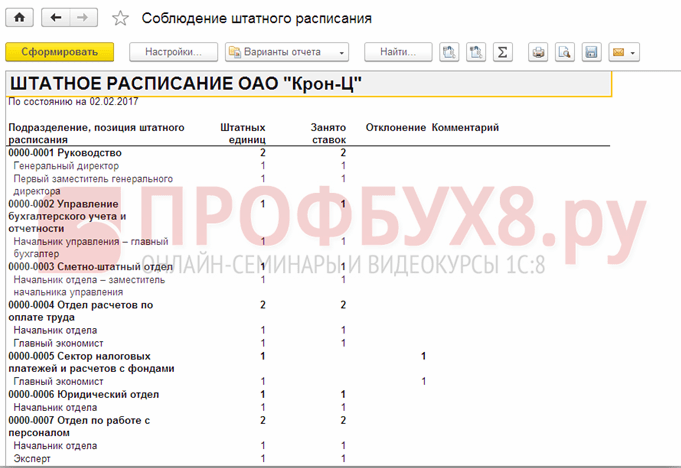Open the Варианты отчета dropdown
681x468 pixels.
coord(287,52)
